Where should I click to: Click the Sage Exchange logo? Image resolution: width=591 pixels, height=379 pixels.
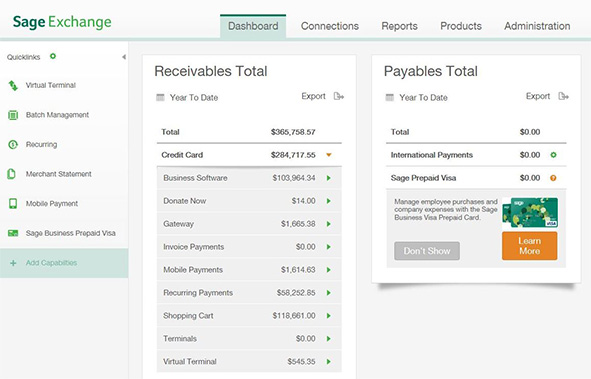pos(62,22)
